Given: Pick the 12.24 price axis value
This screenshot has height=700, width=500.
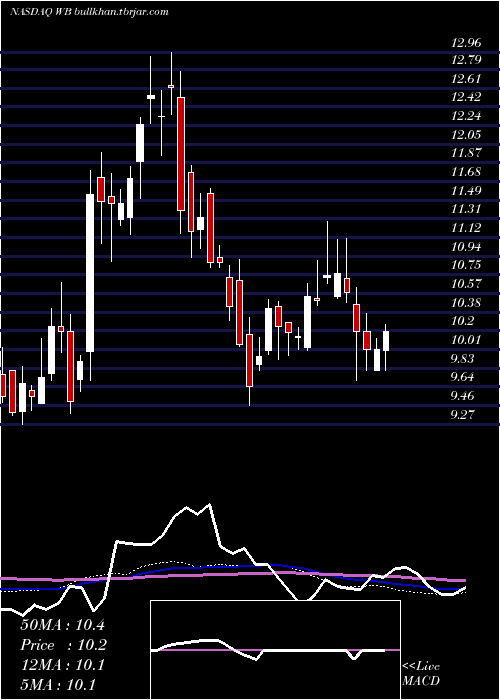Looking at the screenshot, I should point(466,116).
